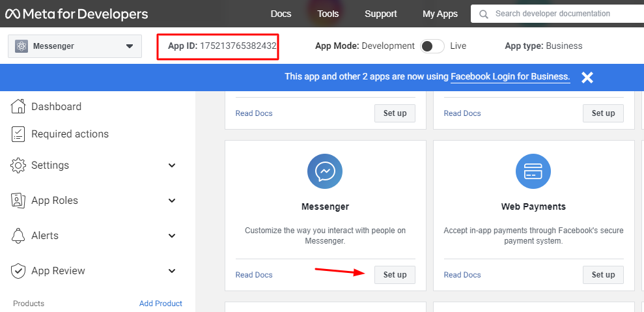Click the App Mode: Development label
Screen dimensions: 644x312
[x=365, y=46]
